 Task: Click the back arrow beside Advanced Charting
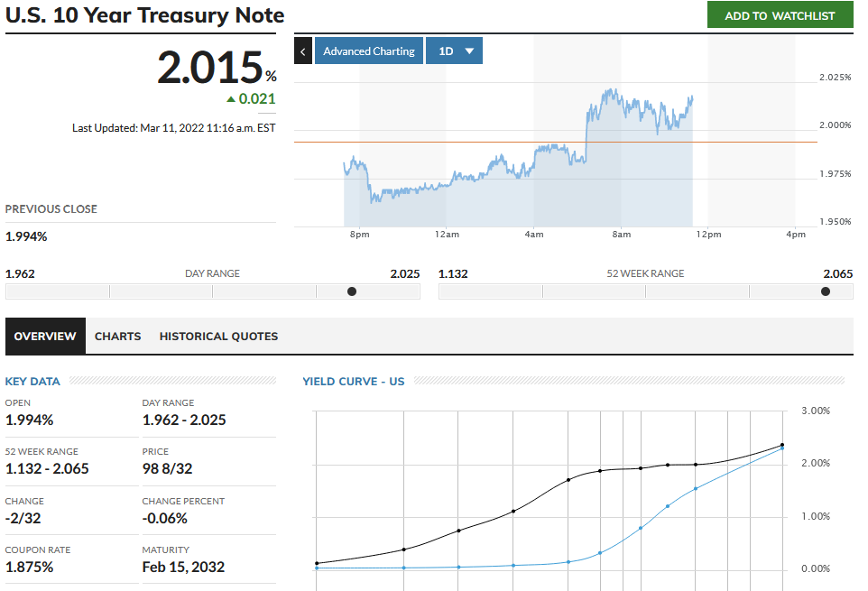pyautogui.click(x=303, y=51)
